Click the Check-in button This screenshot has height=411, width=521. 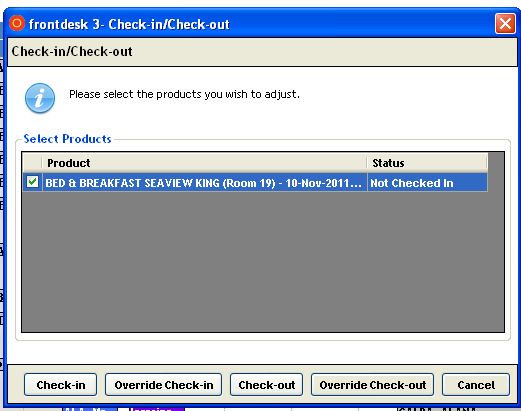click(61, 385)
